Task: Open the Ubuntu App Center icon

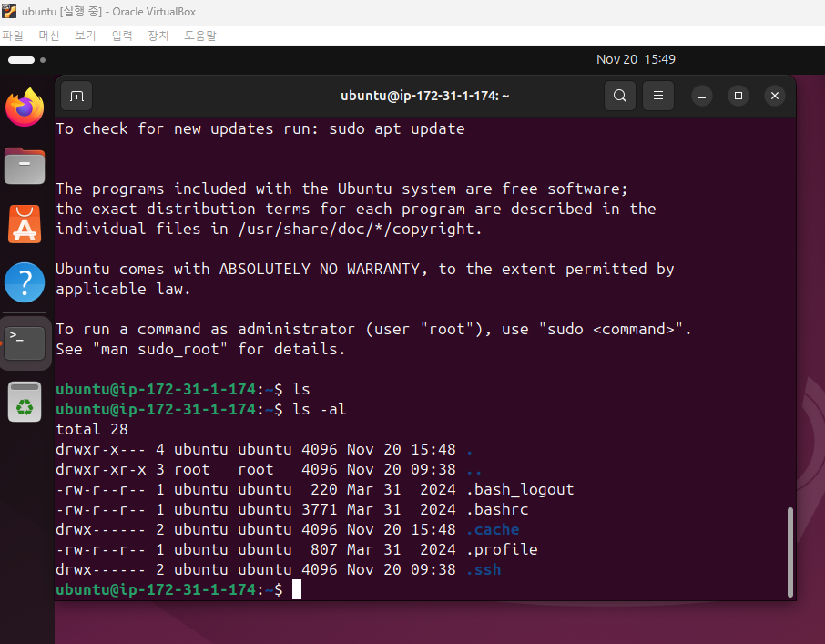Action: click(25, 224)
